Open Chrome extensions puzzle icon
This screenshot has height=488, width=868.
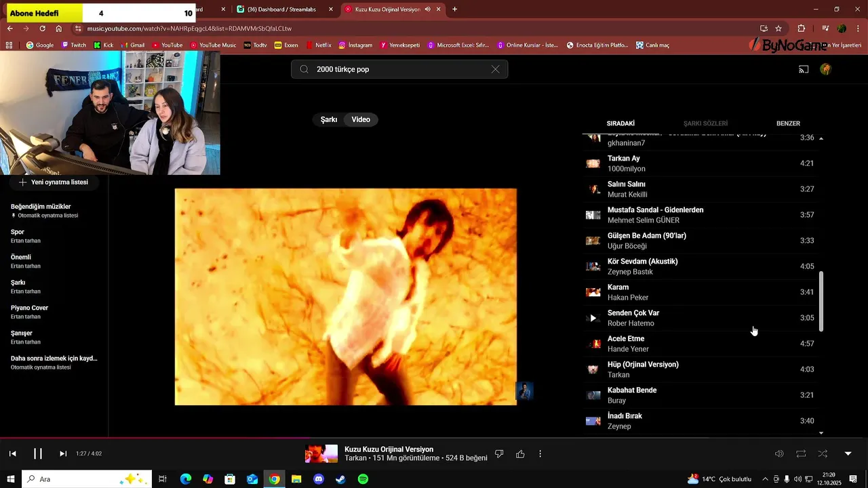[x=801, y=28]
